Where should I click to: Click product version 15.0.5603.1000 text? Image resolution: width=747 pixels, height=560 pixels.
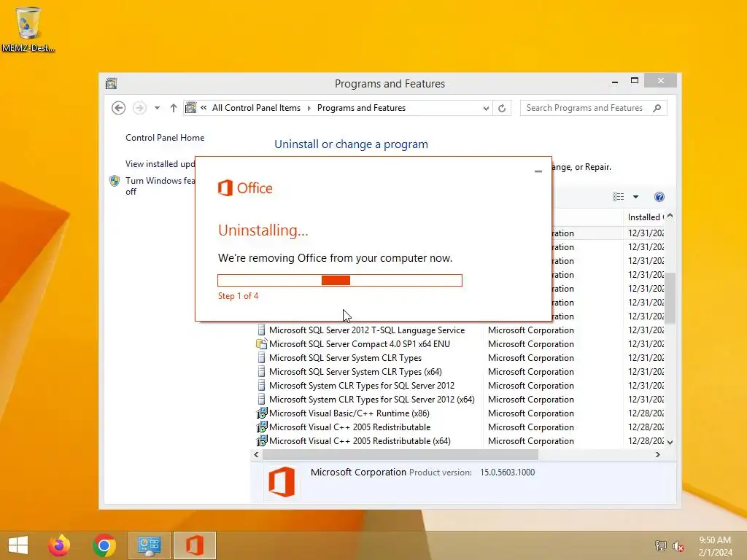click(507, 472)
